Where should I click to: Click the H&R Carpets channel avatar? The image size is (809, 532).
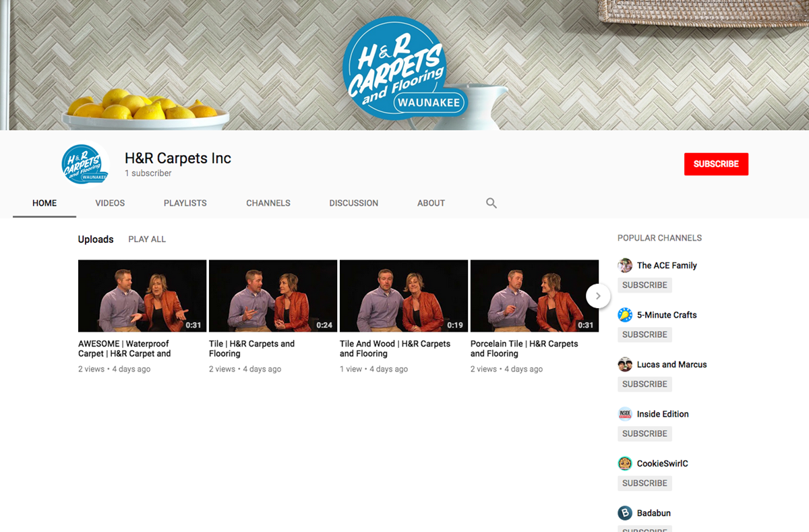click(84, 164)
